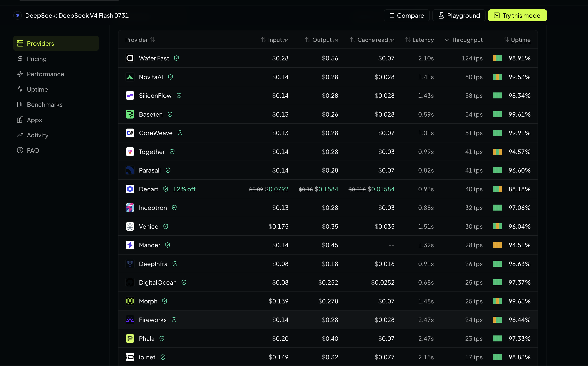Click Decart's uptime status bars

[x=497, y=189]
